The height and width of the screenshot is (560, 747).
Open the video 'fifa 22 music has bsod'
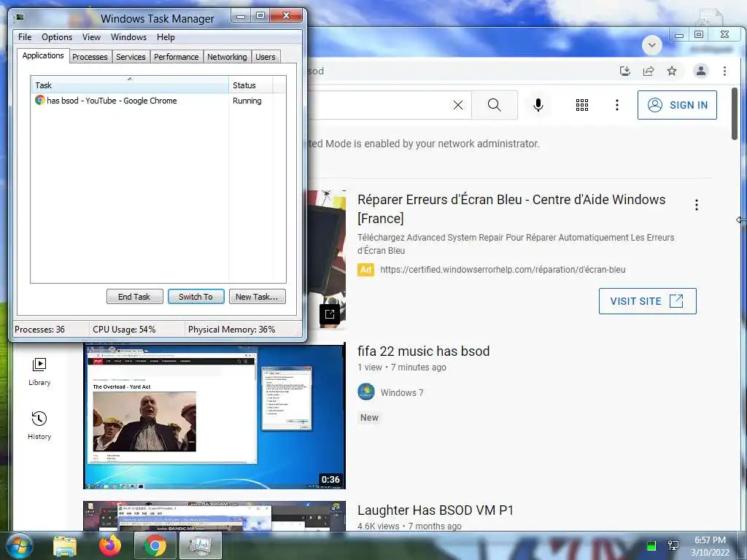click(x=424, y=351)
